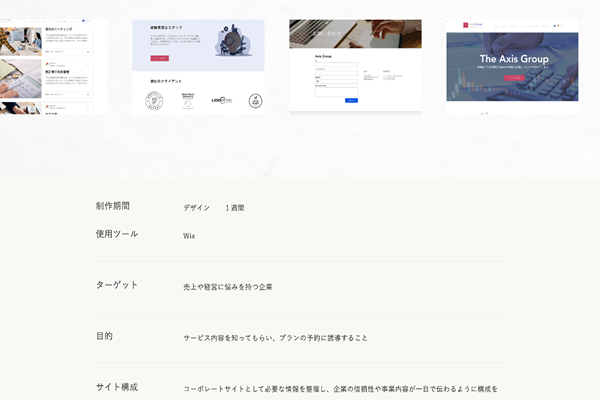Open the Axis Group contact form thumbnail
The height and width of the screenshot is (400, 600).
coord(355,66)
